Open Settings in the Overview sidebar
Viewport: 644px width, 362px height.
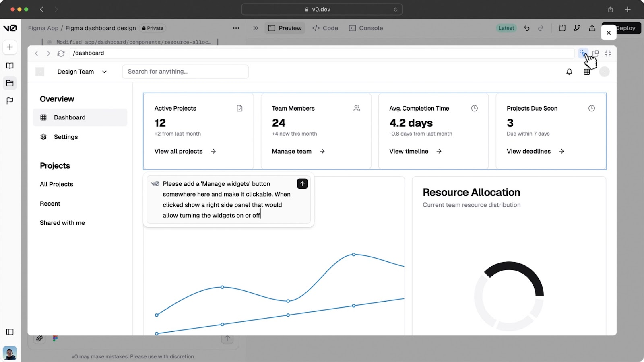pyautogui.click(x=66, y=137)
